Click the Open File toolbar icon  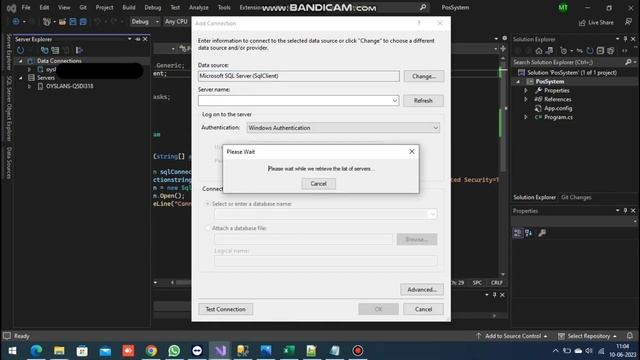[62, 22]
